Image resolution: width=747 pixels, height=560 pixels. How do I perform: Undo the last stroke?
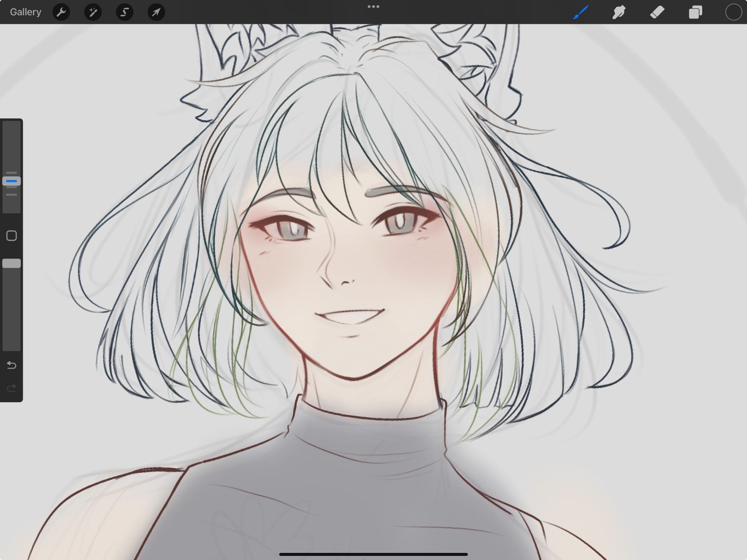pyautogui.click(x=12, y=365)
